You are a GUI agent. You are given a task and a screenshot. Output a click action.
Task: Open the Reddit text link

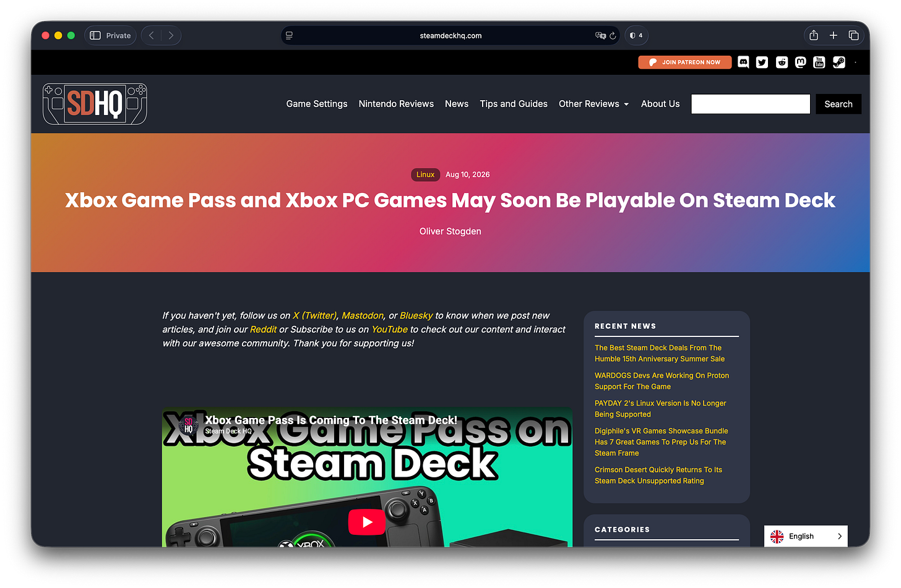tap(263, 330)
